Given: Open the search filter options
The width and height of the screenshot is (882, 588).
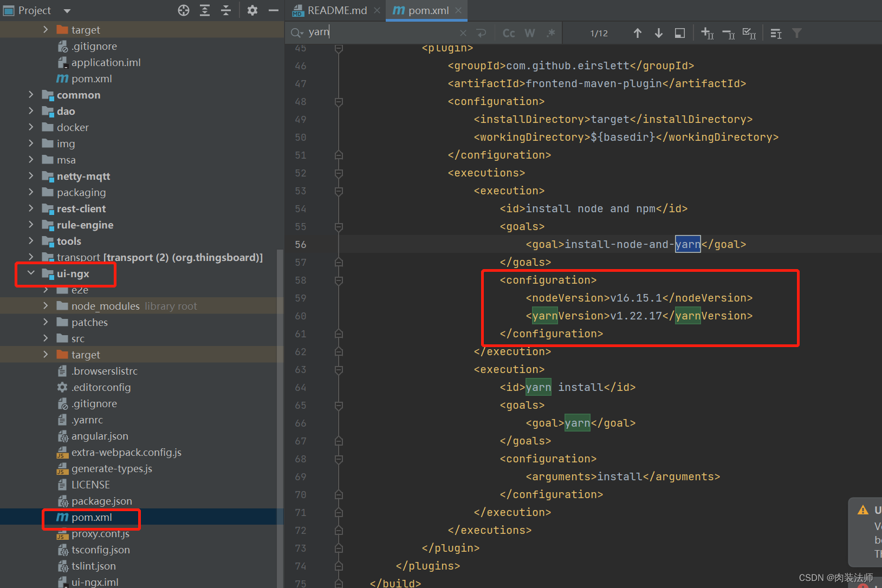Looking at the screenshot, I should [796, 32].
